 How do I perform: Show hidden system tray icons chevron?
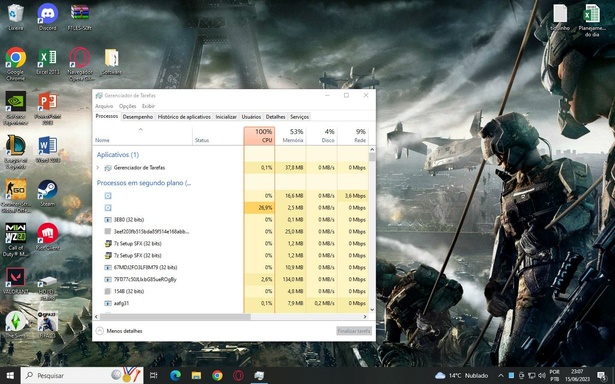pyautogui.click(x=501, y=375)
